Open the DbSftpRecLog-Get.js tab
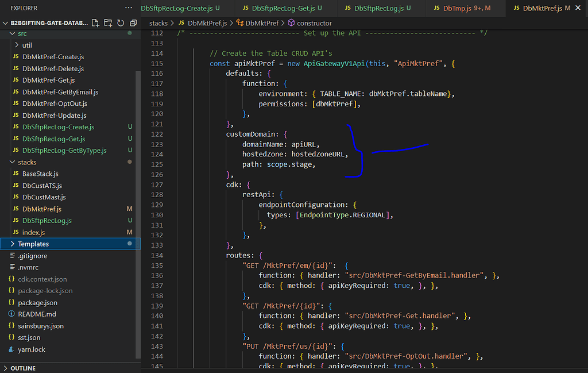 [279, 8]
